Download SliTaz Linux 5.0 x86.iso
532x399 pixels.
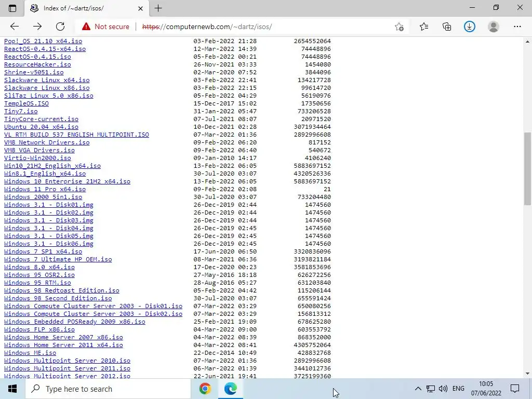point(48,96)
